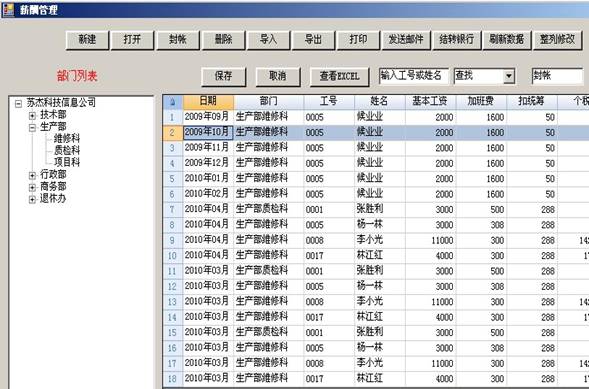Click the grid select-all corner cell
The width and height of the screenshot is (589, 389).
point(173,101)
